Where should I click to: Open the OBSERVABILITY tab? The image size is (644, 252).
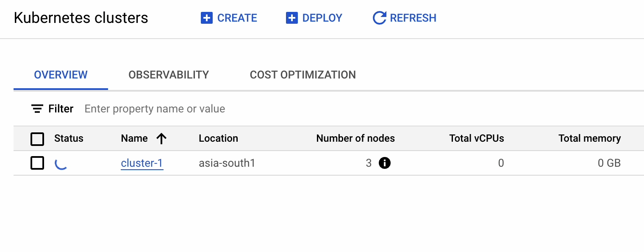pyautogui.click(x=169, y=75)
